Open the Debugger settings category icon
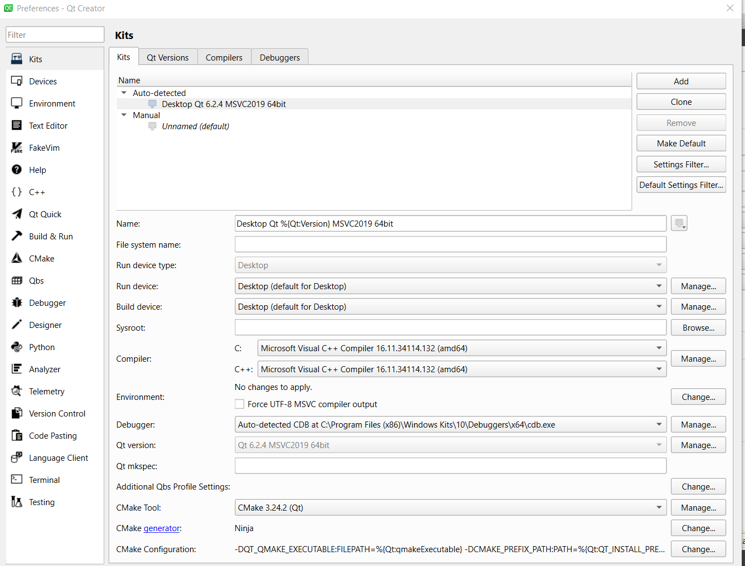 coord(17,303)
